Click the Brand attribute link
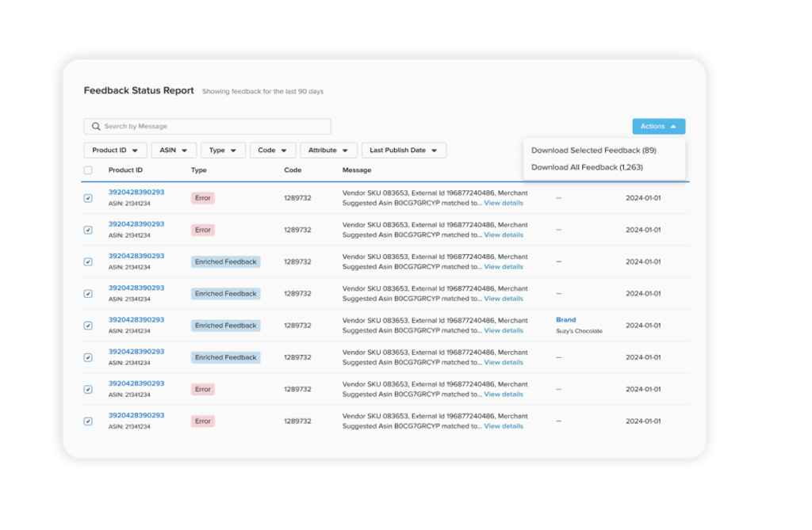Image resolution: width=812 pixels, height=530 pixels. click(565, 320)
